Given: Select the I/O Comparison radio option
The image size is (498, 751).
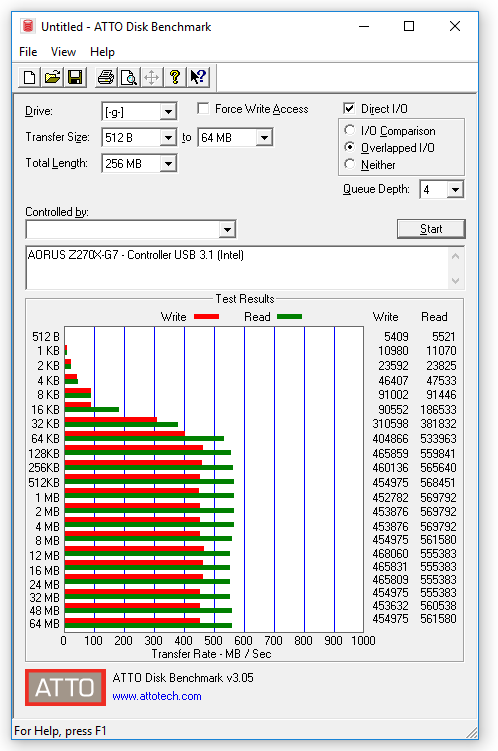Looking at the screenshot, I should coord(350,130).
